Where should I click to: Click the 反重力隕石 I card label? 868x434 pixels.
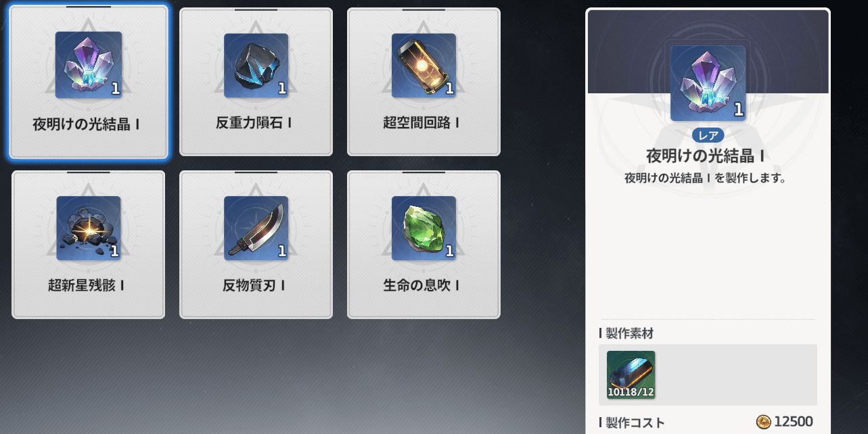pos(254,123)
